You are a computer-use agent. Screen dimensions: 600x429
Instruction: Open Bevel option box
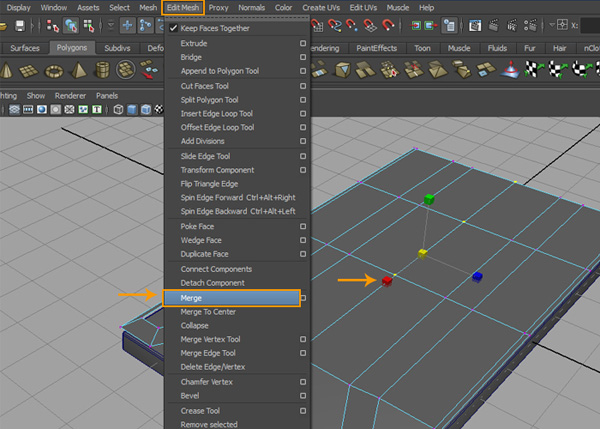(303, 396)
